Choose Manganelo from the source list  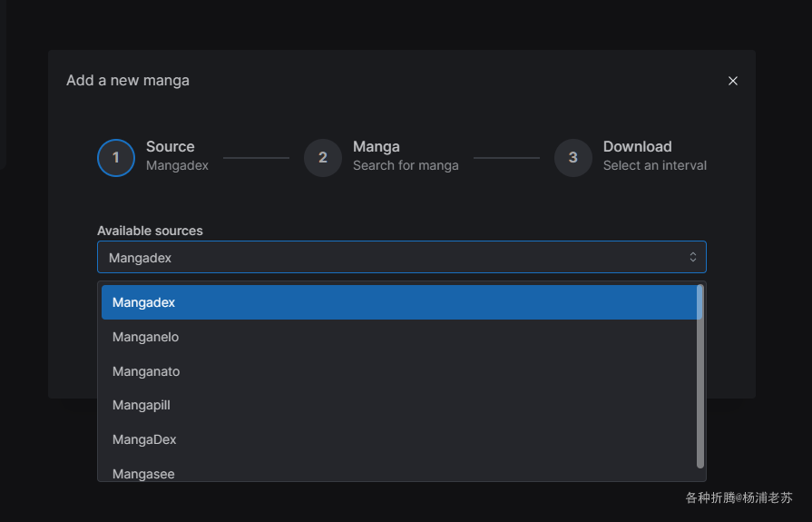[x=146, y=337]
